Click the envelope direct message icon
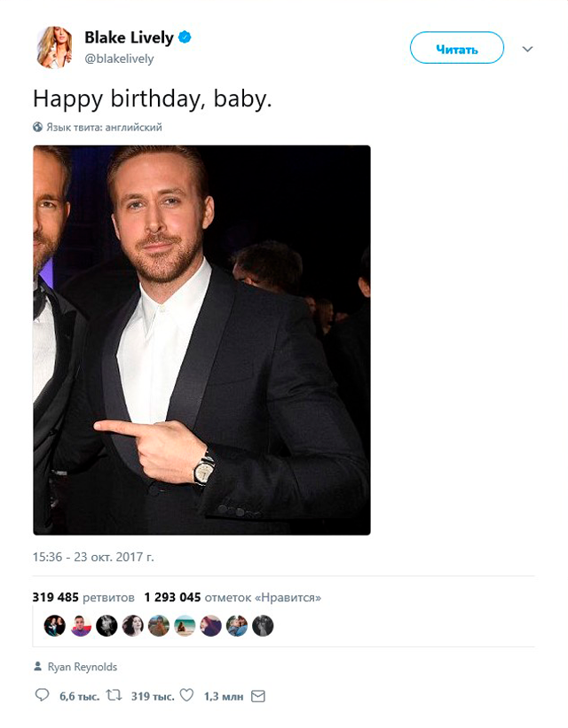Screen dimensions: 568x728 point(258,696)
